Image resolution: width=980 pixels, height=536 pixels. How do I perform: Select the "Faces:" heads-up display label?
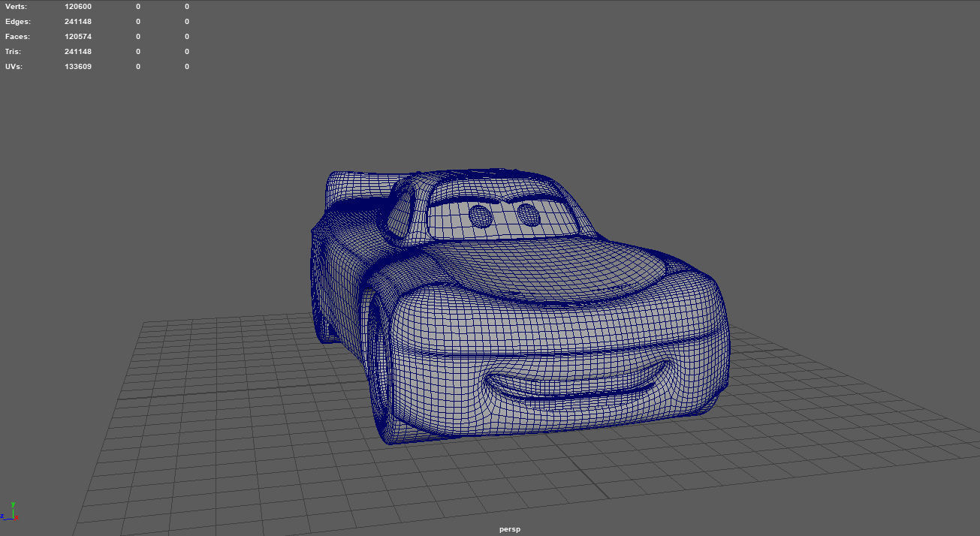[17, 36]
